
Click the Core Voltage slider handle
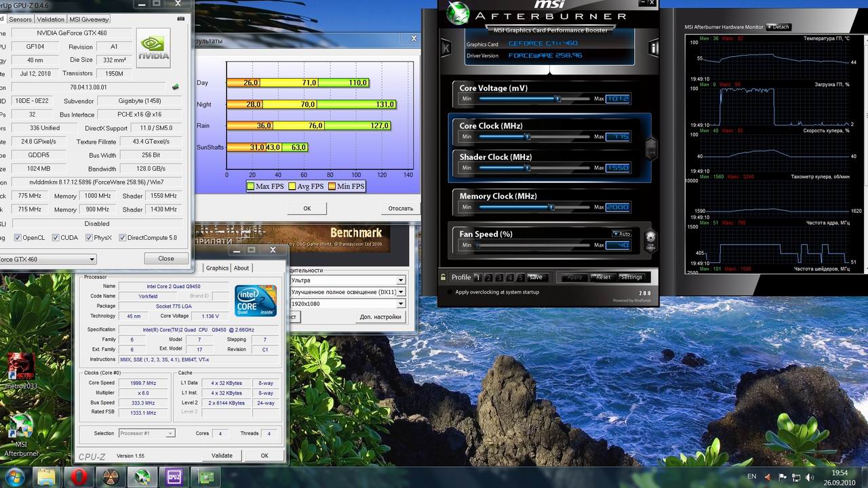pos(557,99)
